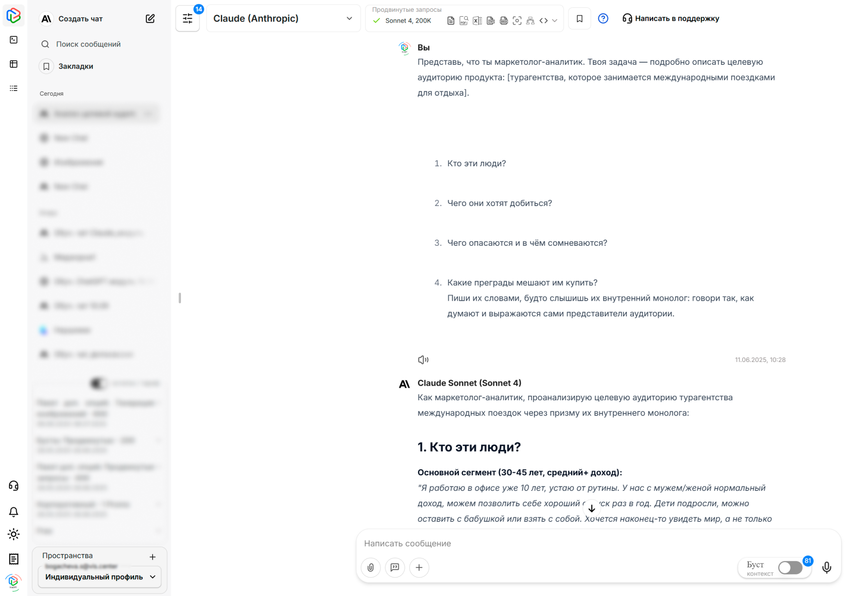Click the new chat pencil icon
The image size is (868, 596).
coord(150,19)
